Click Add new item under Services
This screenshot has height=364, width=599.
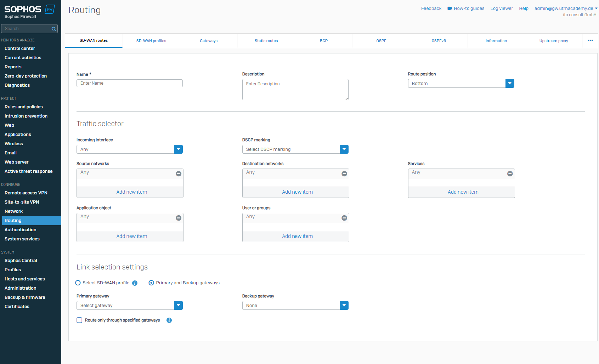(x=463, y=192)
